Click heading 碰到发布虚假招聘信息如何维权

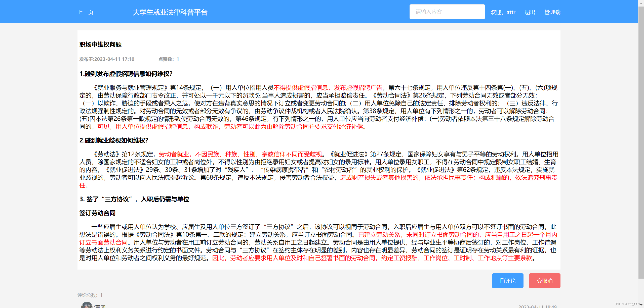tap(126, 74)
